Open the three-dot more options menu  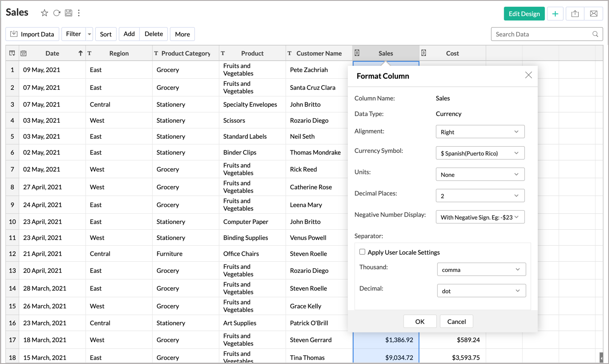click(79, 13)
